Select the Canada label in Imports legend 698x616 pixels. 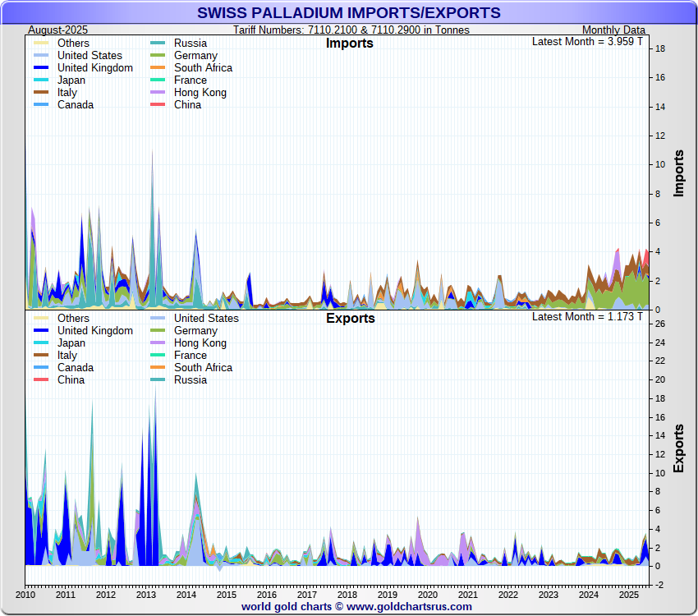click(x=76, y=105)
